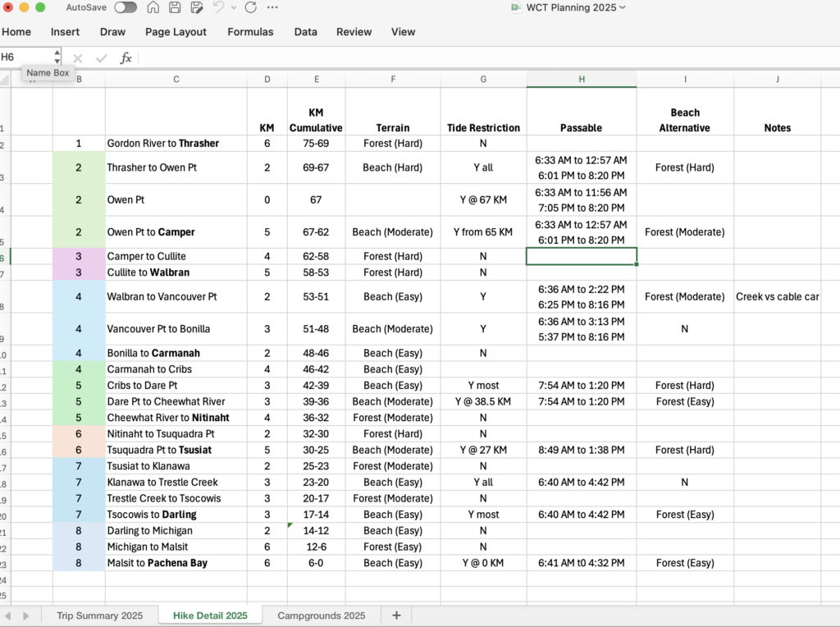This screenshot has width=840, height=627.
Task: Select cell Malsit to Pachena Bay
Action: point(176,563)
